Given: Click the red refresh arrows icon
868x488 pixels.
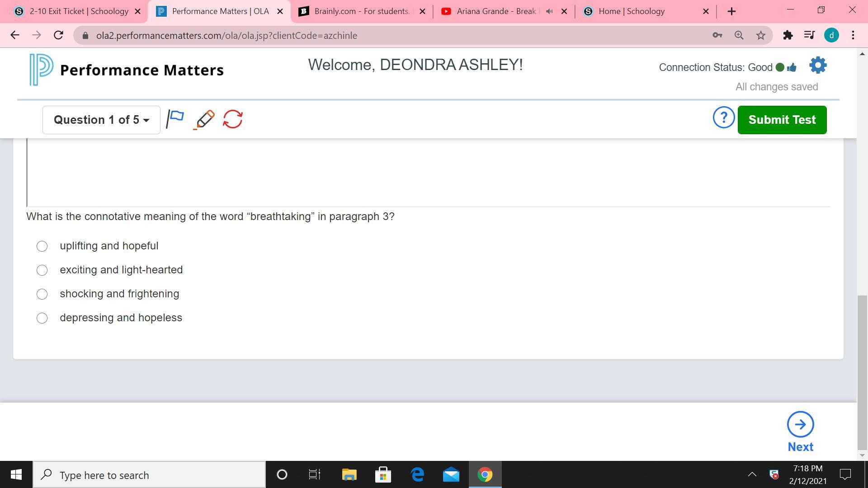Looking at the screenshot, I should [233, 119].
